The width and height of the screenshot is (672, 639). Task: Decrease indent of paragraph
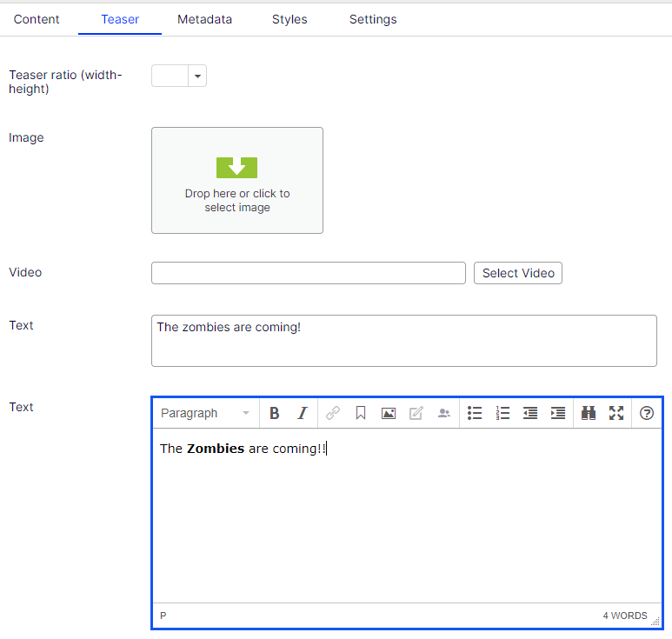530,413
